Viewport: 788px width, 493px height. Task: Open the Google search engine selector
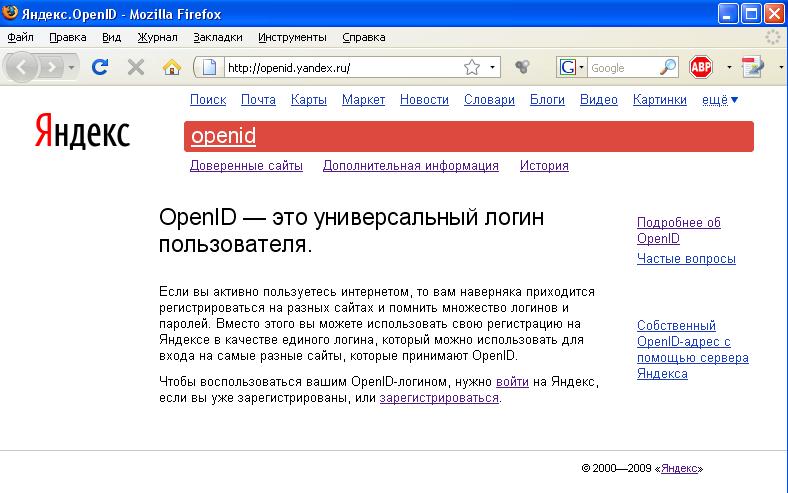(571, 67)
